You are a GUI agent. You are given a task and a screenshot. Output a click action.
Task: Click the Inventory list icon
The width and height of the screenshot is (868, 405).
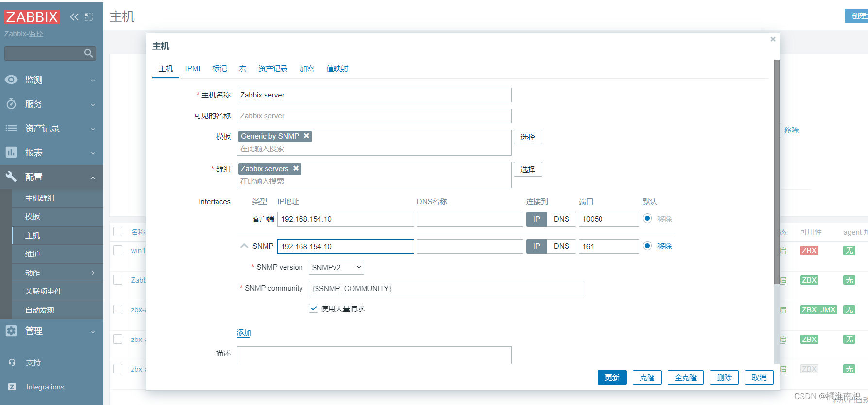11,128
